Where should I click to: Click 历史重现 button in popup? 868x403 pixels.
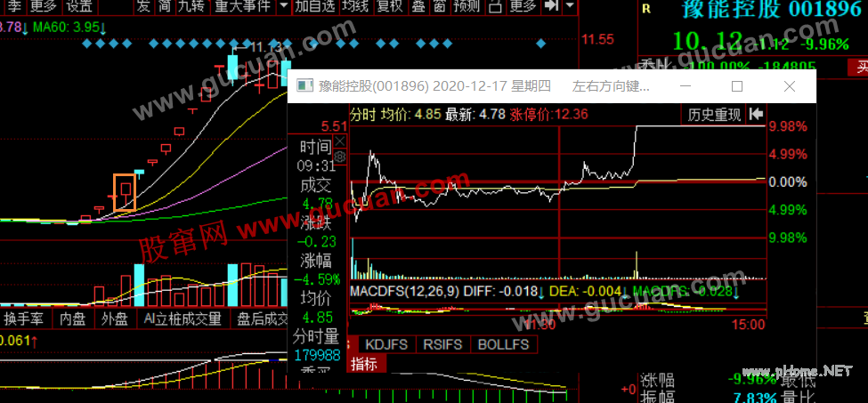coord(714,115)
